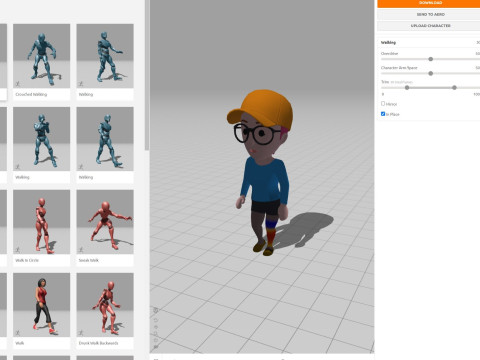Enable the Mirror checkbox

pyautogui.click(x=383, y=104)
